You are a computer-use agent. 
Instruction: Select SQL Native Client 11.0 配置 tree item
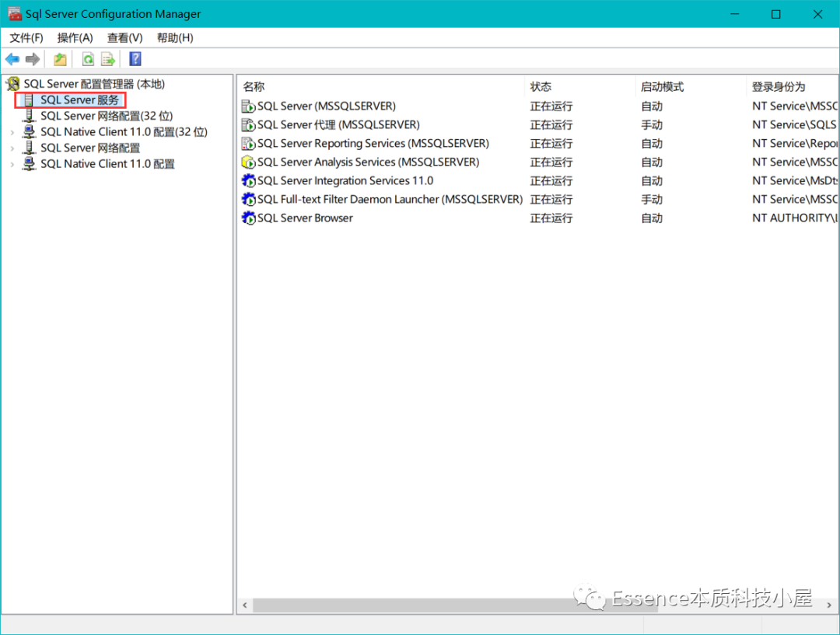[107, 164]
